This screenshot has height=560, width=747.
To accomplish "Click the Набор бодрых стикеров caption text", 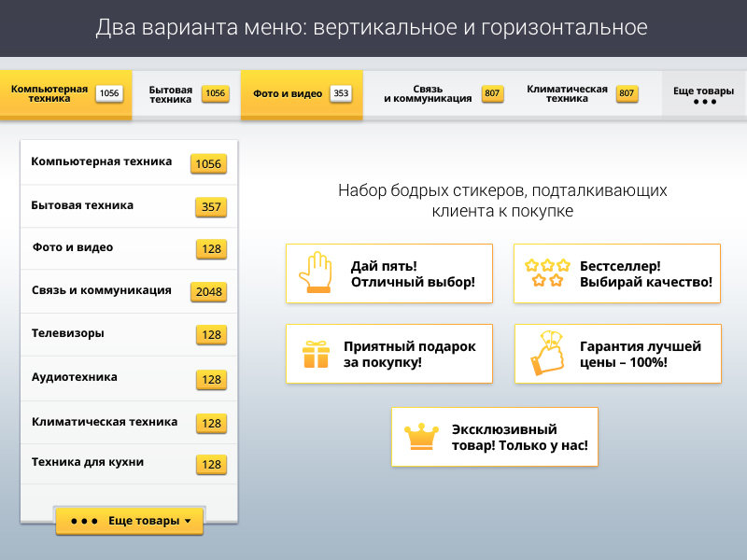I will pos(502,201).
